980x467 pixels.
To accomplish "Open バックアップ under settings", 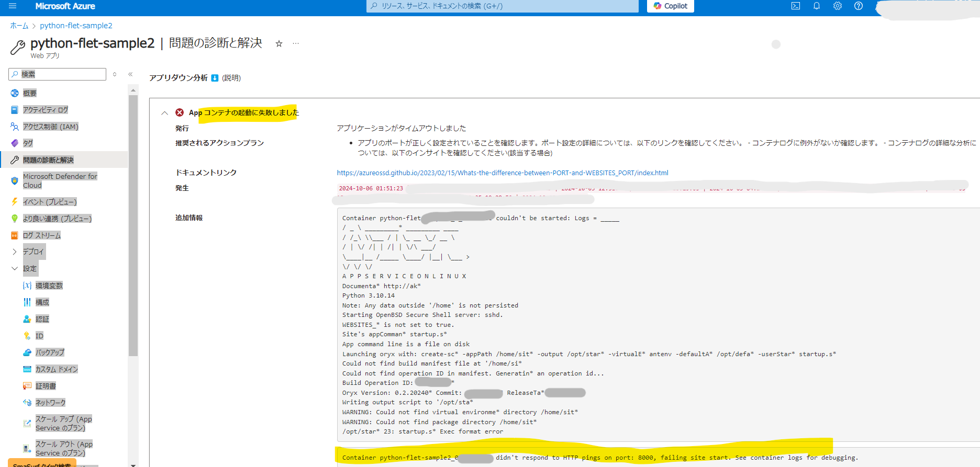I will [x=50, y=352].
